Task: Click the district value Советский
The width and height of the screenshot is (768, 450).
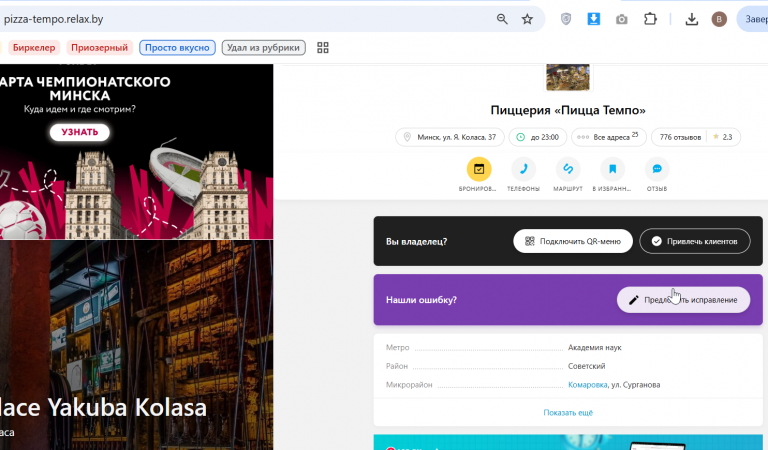Action: pyautogui.click(x=586, y=366)
